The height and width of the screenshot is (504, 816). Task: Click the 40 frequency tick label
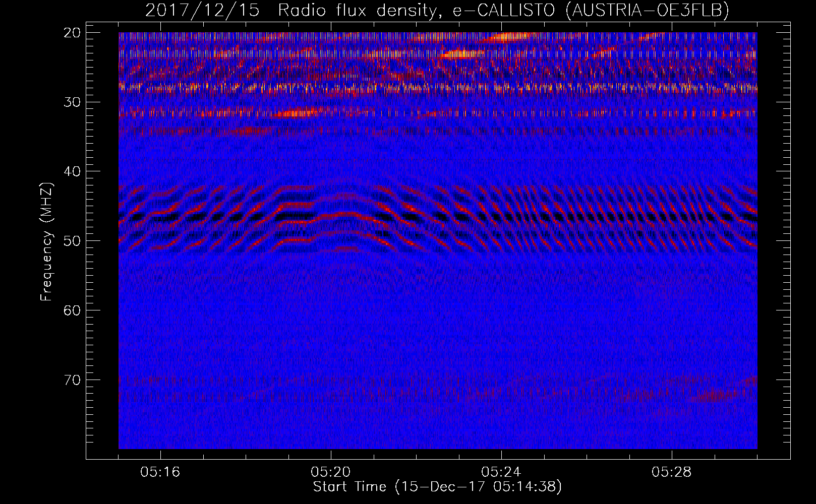pos(73,171)
